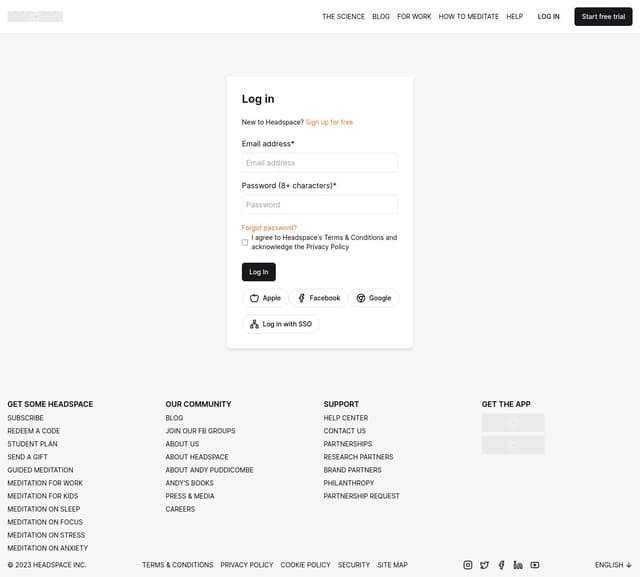This screenshot has height=577, width=640.
Task: Click the Headspace logo in the header
Action: click(36, 17)
